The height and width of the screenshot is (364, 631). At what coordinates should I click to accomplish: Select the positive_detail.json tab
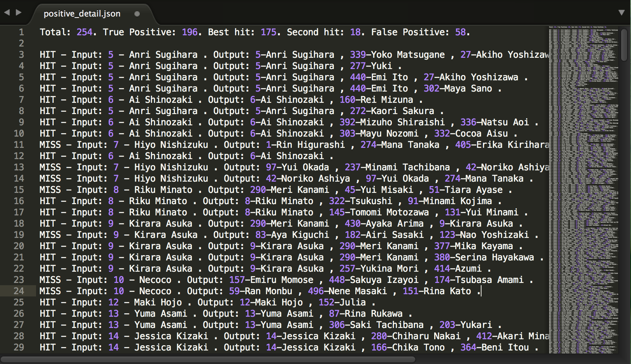click(82, 14)
